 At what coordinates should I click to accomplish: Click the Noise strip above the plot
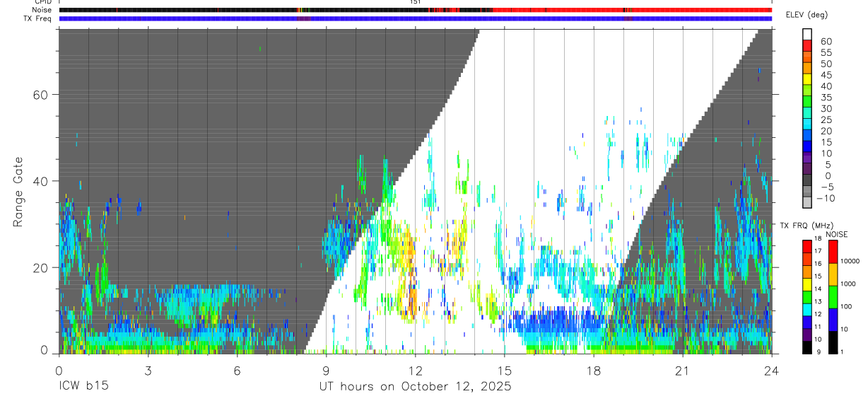coord(416,10)
